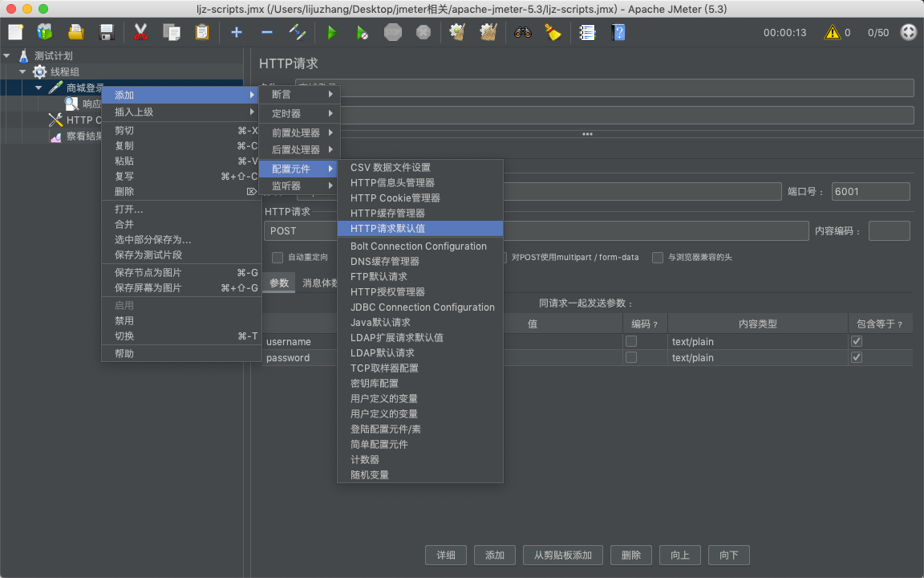Expand the 断言 submenu
Screen dimensions: 924x578
point(299,95)
